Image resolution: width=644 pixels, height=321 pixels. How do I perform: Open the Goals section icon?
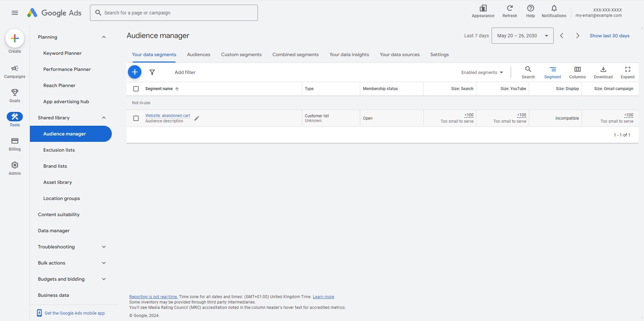coord(14,93)
